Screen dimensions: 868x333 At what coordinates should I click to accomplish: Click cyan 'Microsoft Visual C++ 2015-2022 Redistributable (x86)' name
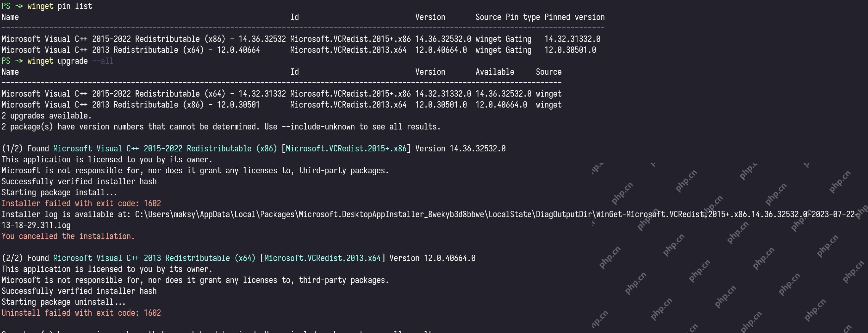tap(165, 148)
